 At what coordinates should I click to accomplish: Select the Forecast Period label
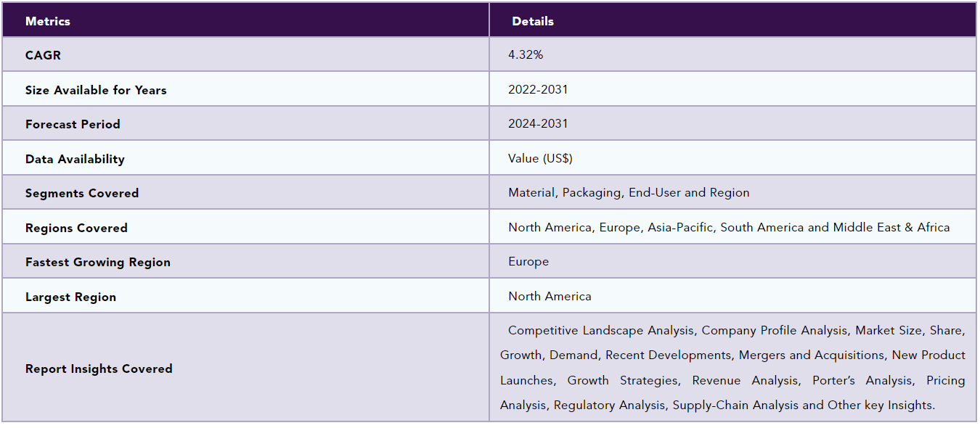click(x=73, y=124)
